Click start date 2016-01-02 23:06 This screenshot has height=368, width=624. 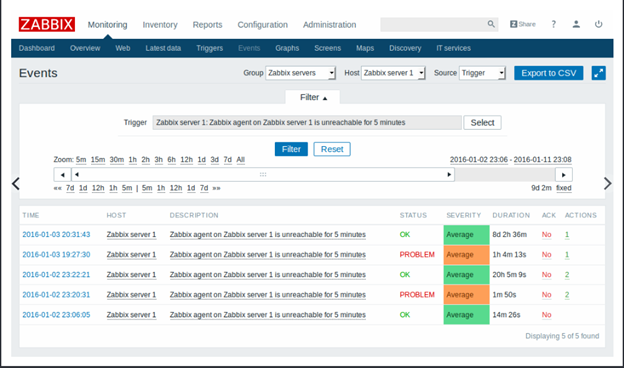tap(479, 160)
